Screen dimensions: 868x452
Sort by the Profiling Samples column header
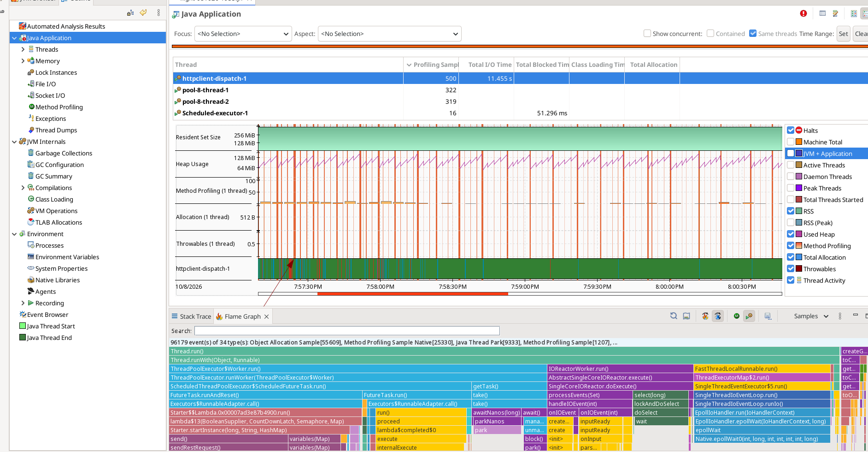431,65
